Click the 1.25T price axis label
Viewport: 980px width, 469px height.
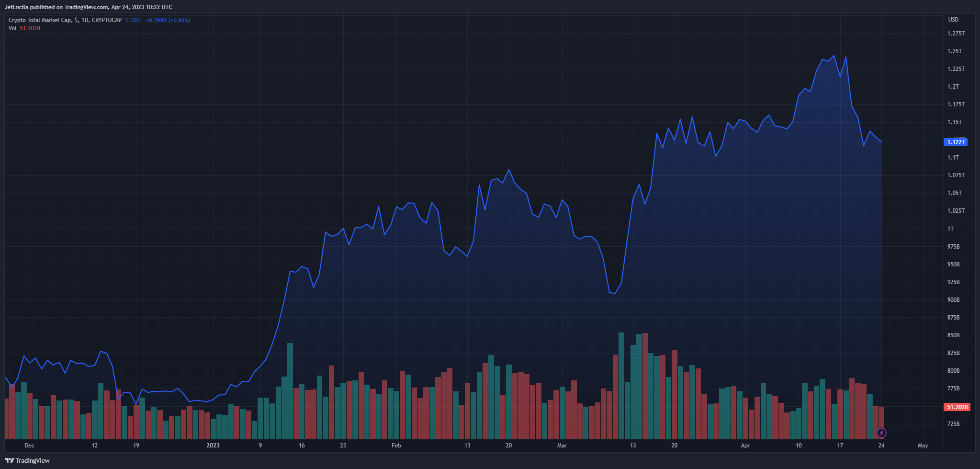click(x=954, y=51)
